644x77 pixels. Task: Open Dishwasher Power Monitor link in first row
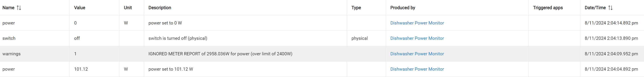click(417, 23)
